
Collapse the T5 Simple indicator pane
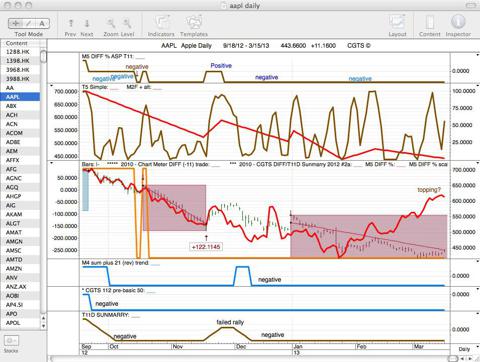pos(51,86)
